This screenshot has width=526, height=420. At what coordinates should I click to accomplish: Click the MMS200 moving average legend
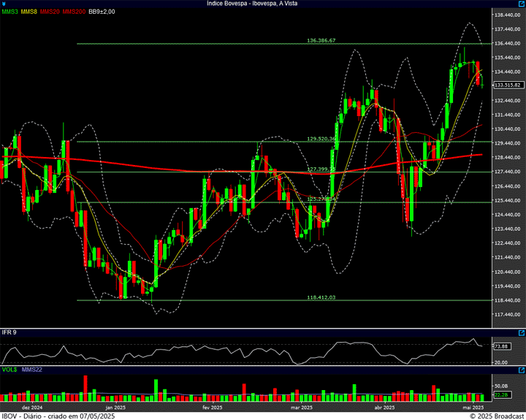(74, 12)
